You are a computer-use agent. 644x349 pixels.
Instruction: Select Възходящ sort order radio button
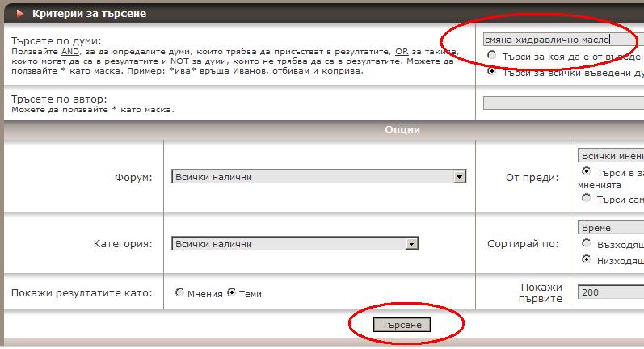tap(587, 243)
